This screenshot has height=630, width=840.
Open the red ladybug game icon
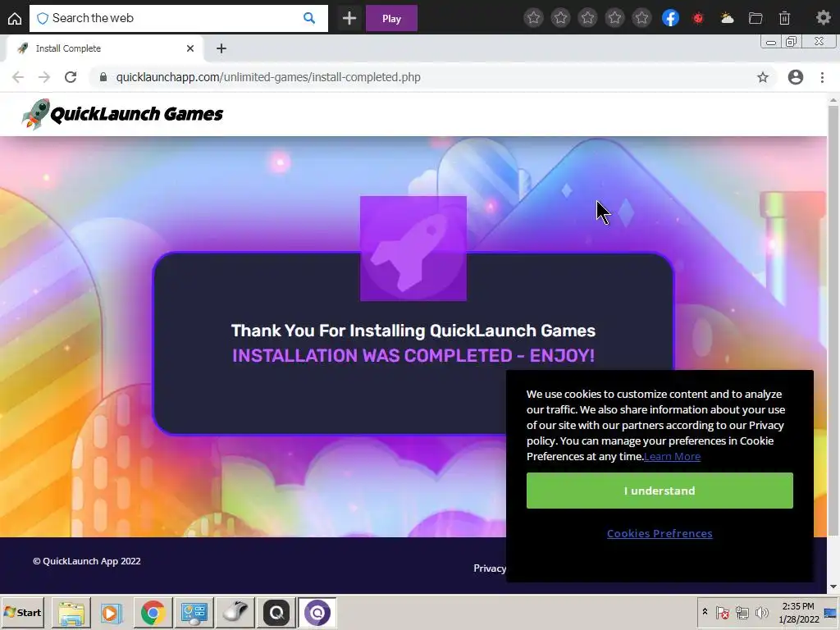pos(698,18)
